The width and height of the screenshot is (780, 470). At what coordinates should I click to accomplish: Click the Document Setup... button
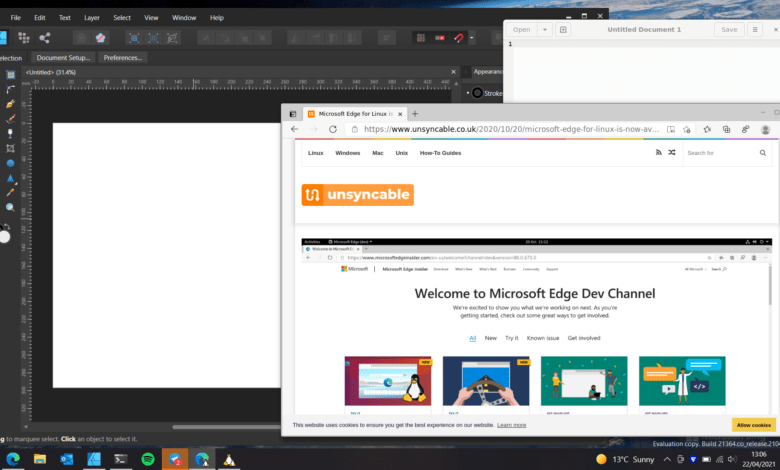[x=63, y=58]
